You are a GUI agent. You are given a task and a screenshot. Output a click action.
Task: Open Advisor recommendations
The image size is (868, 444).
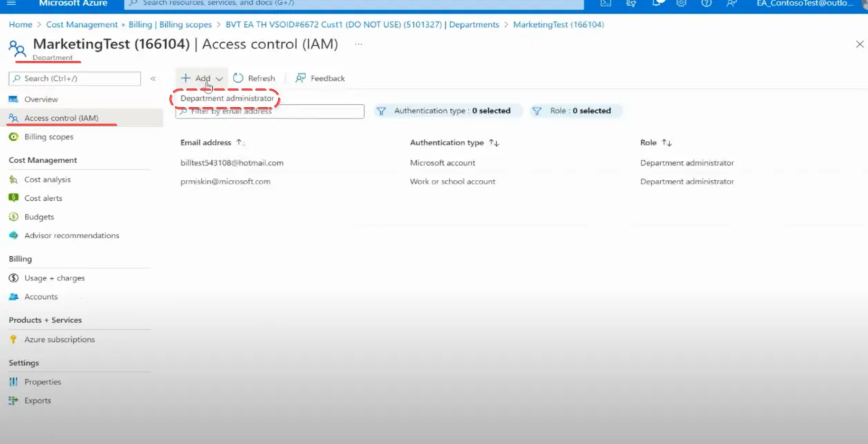tap(71, 235)
